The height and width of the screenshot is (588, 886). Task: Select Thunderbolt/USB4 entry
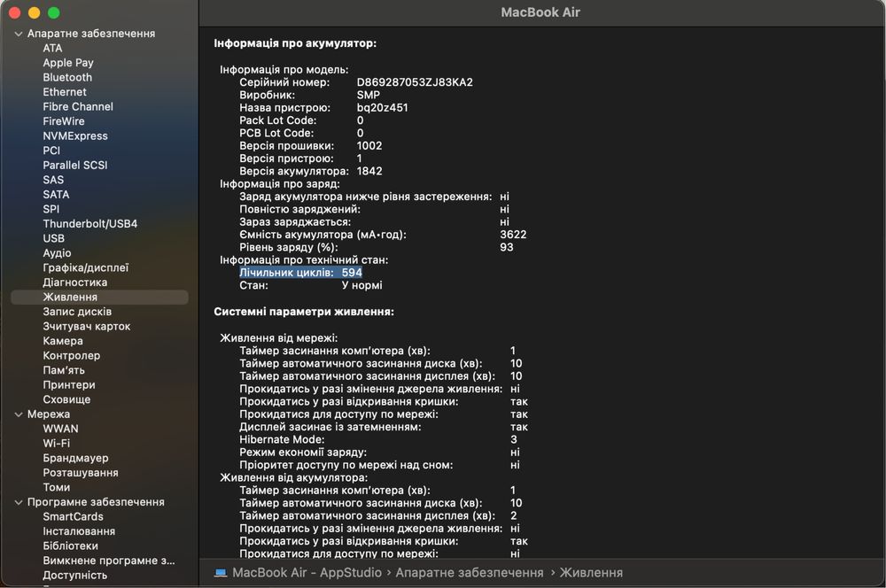point(89,224)
